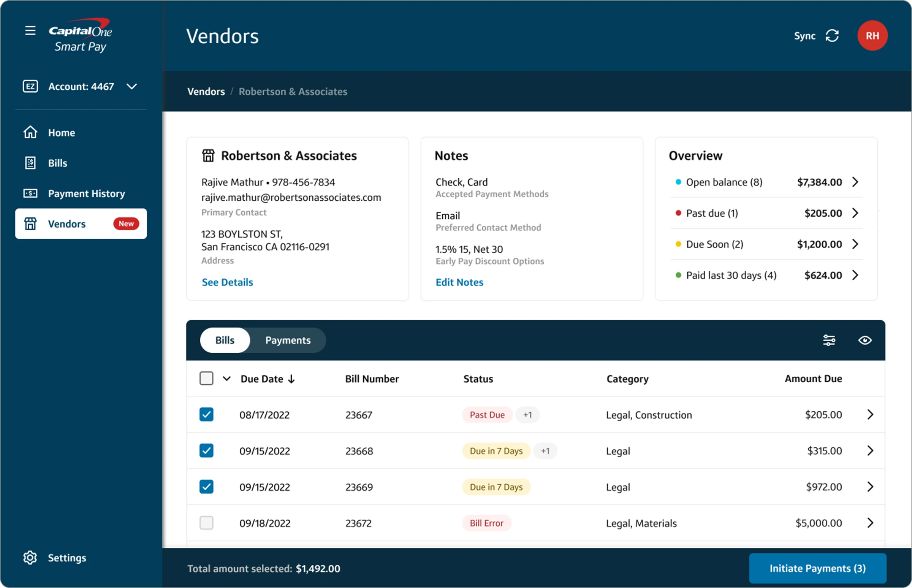Check the select-all bills checkbox
Viewport: 912px width, 588px height.
point(206,379)
